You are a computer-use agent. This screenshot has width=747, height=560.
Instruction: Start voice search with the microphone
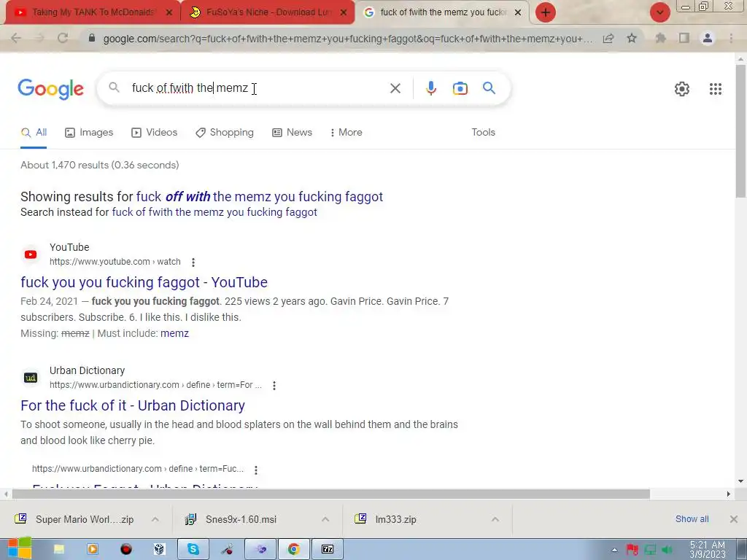coord(430,88)
